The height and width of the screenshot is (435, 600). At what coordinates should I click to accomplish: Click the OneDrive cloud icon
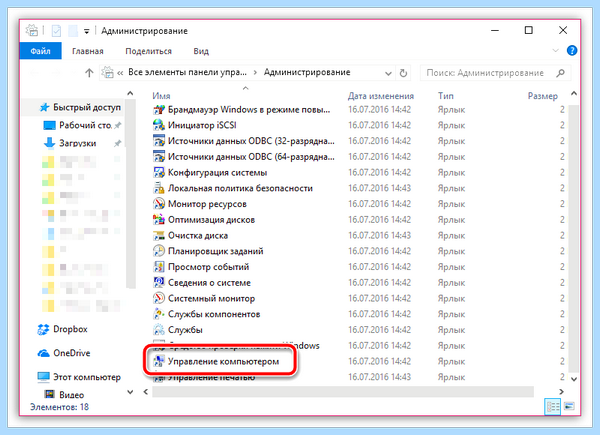[x=43, y=353]
